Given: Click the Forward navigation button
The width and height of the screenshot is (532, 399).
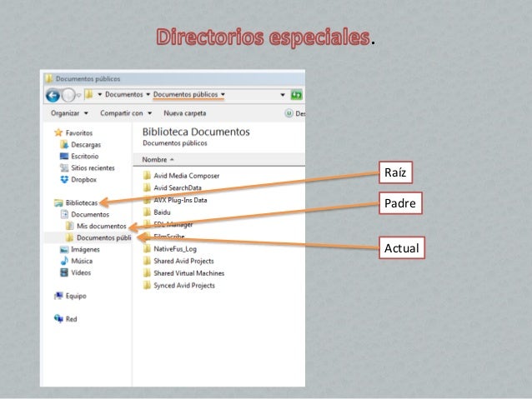Looking at the screenshot, I should pos(68,95).
